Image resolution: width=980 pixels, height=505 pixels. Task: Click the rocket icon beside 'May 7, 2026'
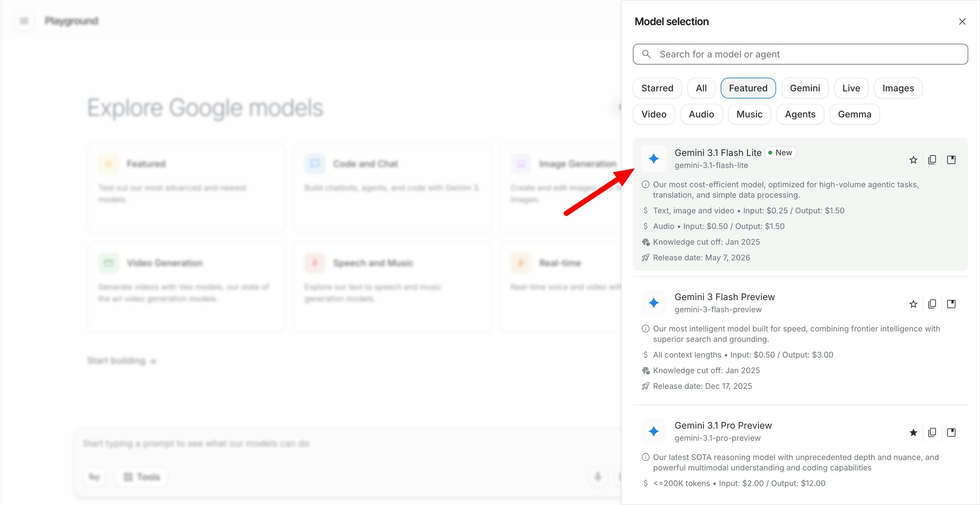tap(645, 258)
